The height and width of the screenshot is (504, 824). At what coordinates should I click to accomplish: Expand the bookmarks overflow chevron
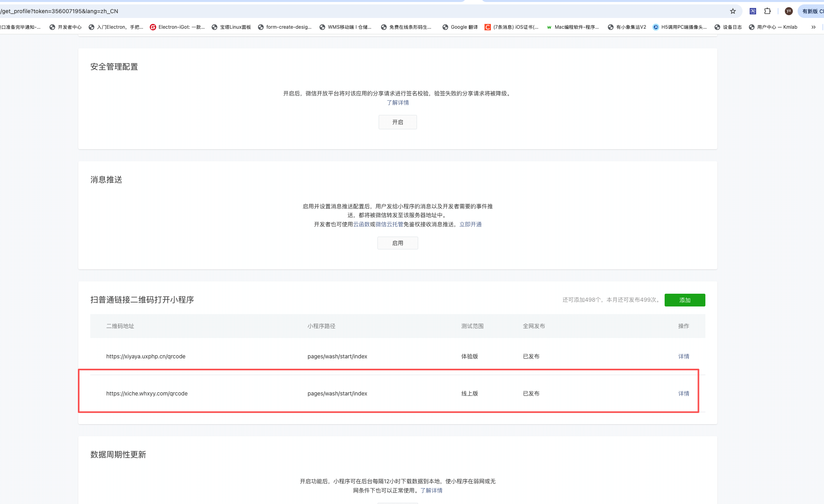point(813,27)
